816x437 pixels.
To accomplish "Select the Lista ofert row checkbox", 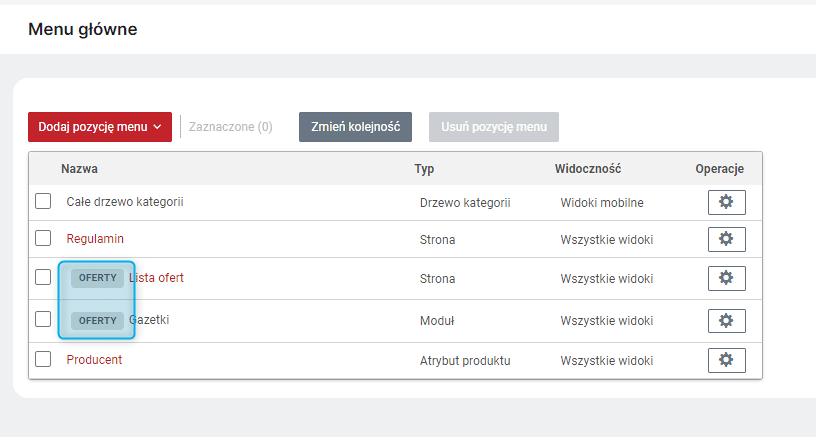I will pyautogui.click(x=43, y=277).
